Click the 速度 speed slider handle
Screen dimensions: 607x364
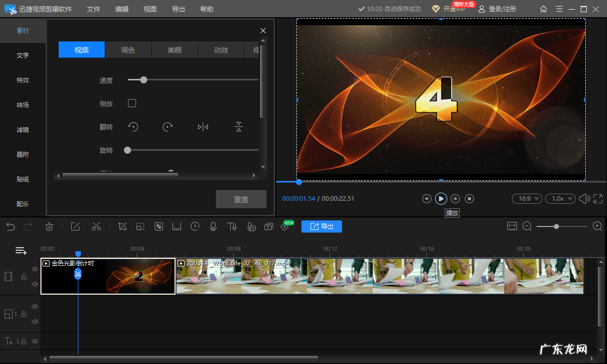point(144,80)
